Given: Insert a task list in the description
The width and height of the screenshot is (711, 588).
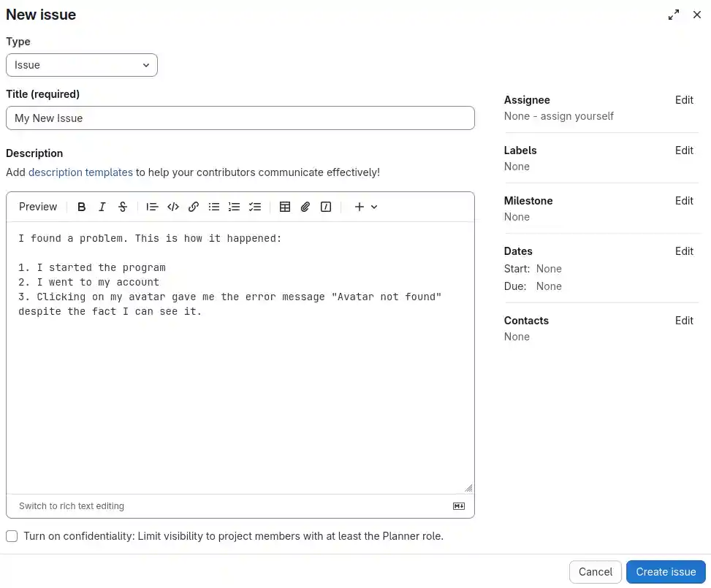Looking at the screenshot, I should pyautogui.click(x=255, y=207).
